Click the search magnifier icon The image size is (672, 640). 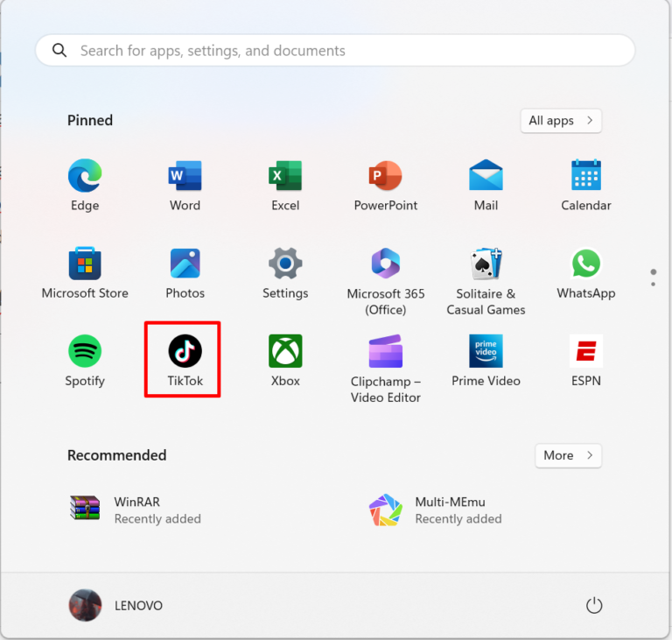point(59,50)
